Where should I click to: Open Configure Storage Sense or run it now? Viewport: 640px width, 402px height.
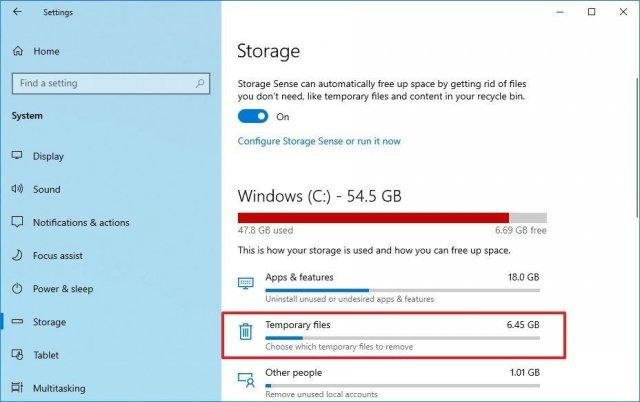pos(319,141)
